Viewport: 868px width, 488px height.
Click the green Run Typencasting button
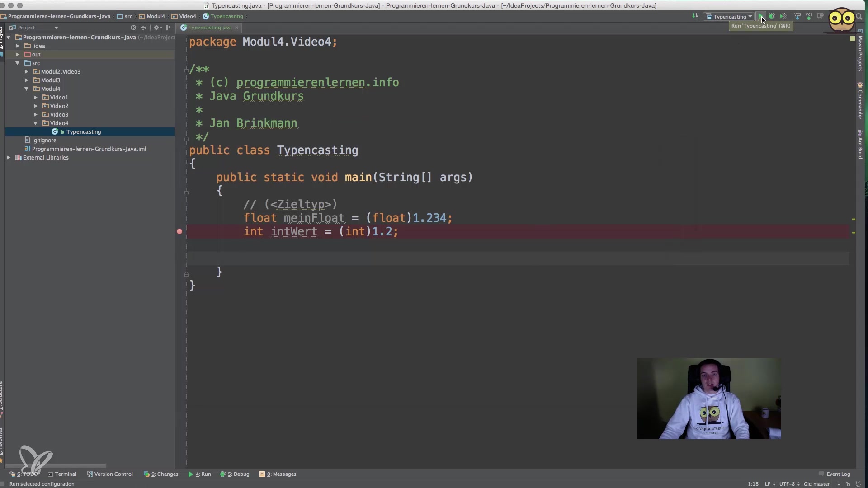pos(761,17)
